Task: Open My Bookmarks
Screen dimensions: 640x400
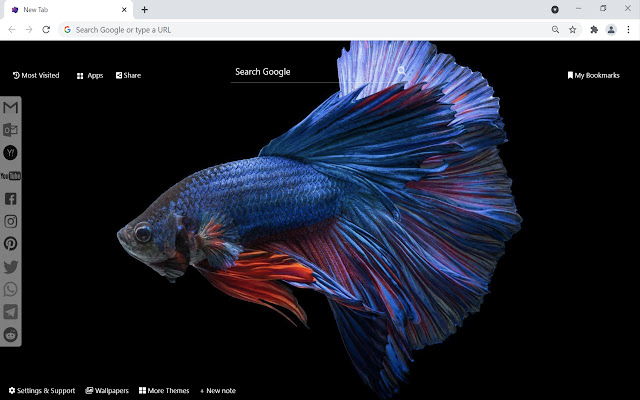Action: tap(593, 76)
